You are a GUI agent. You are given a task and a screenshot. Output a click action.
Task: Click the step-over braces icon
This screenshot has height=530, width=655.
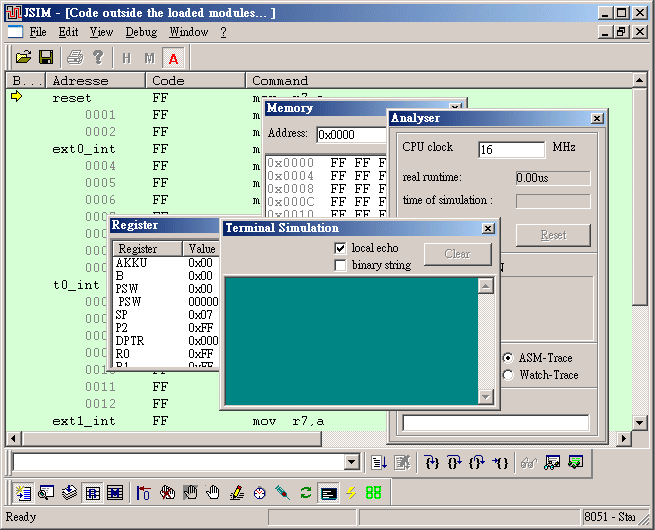[454, 463]
